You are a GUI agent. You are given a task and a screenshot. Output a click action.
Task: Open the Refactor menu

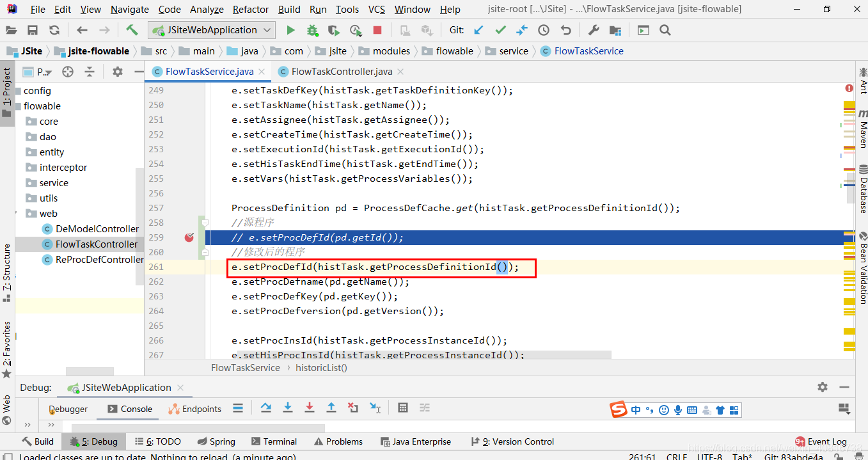[251, 10]
